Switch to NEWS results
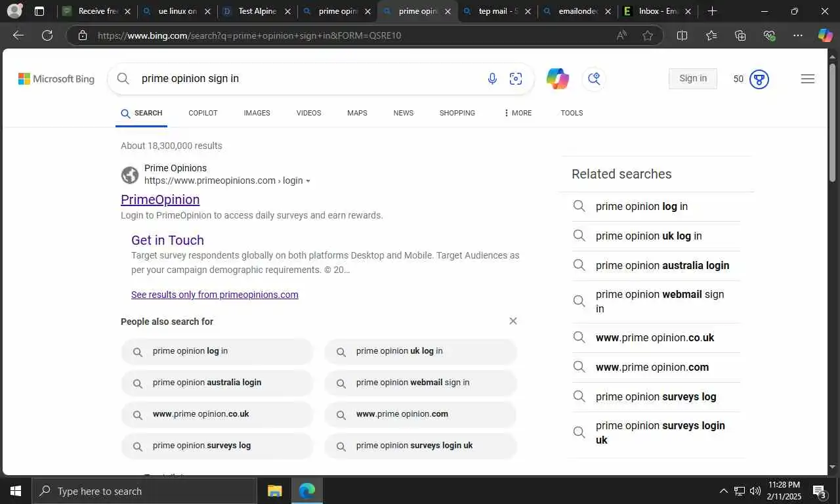The image size is (840, 504). tap(404, 113)
